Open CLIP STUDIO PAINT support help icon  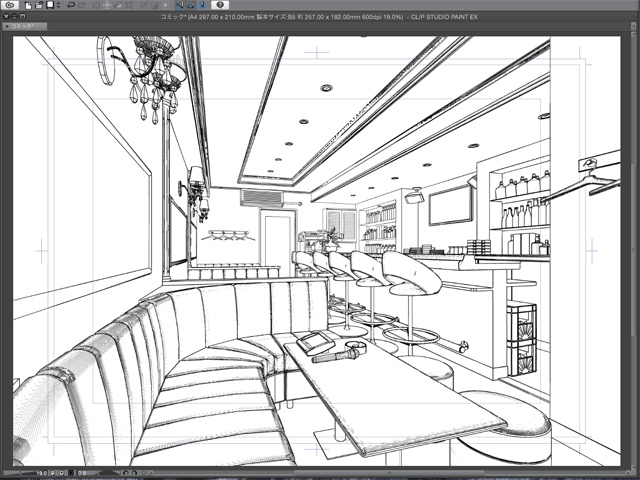220,5
